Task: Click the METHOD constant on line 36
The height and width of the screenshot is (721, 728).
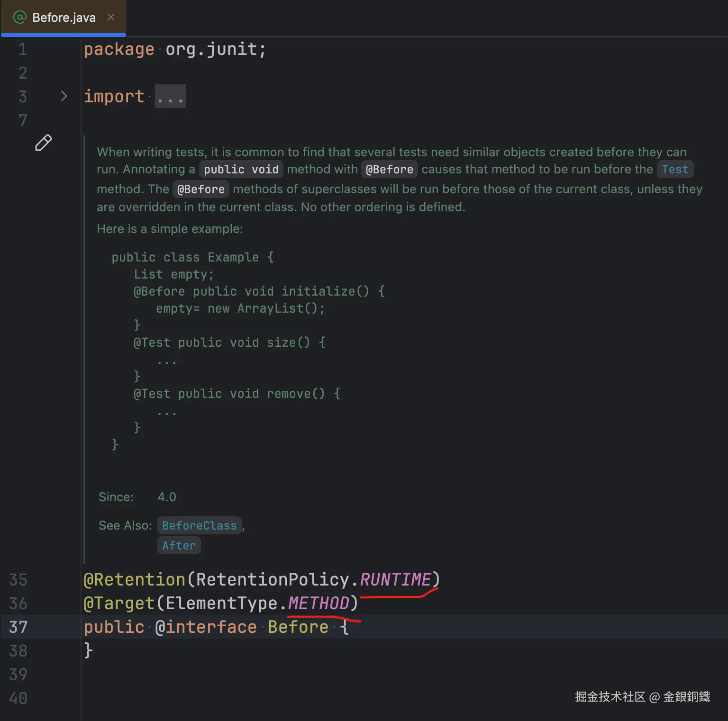Action: 318,604
